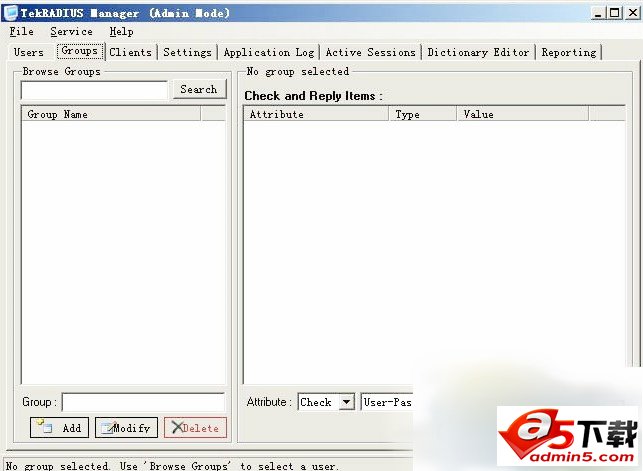Close the TekRADIUS Manager window

[x=633, y=13]
